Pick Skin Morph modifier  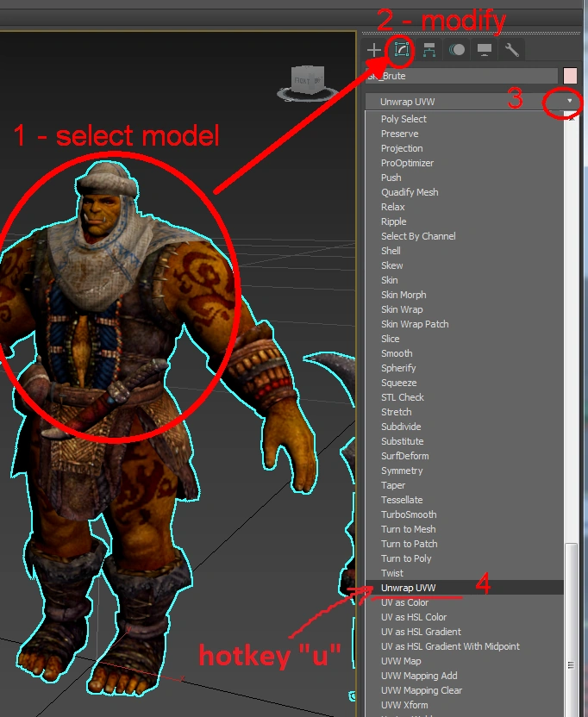click(403, 295)
